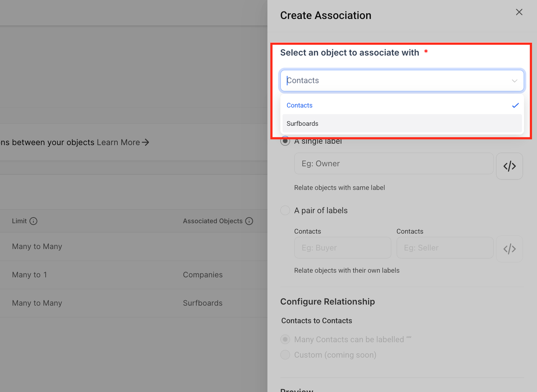Open the Learn More link
The image size is (537, 392).
(x=118, y=142)
